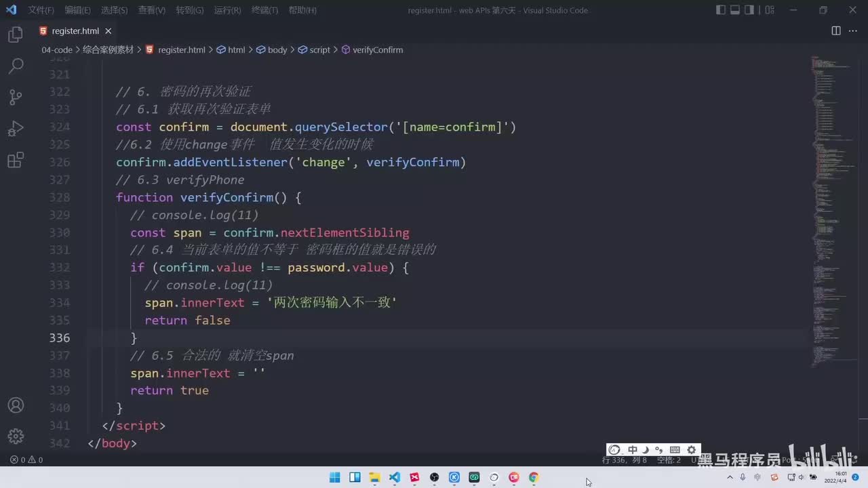The image size is (868, 488).
Task: Click 'return false' on line 335
Action: [187, 320]
